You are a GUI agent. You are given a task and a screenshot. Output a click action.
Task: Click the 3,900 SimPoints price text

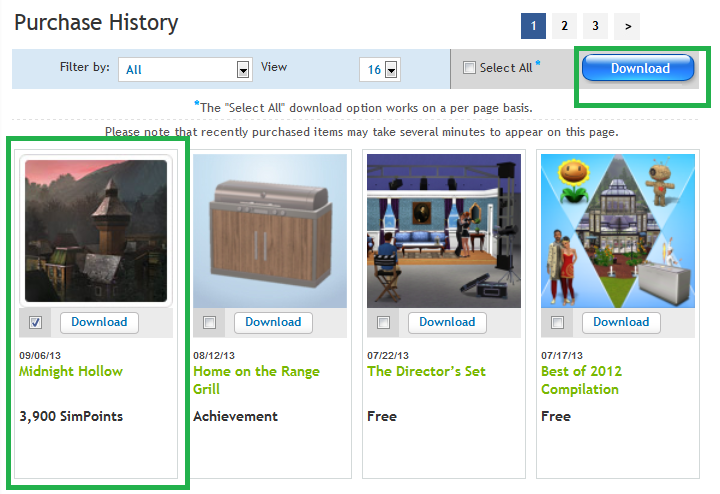(71, 416)
